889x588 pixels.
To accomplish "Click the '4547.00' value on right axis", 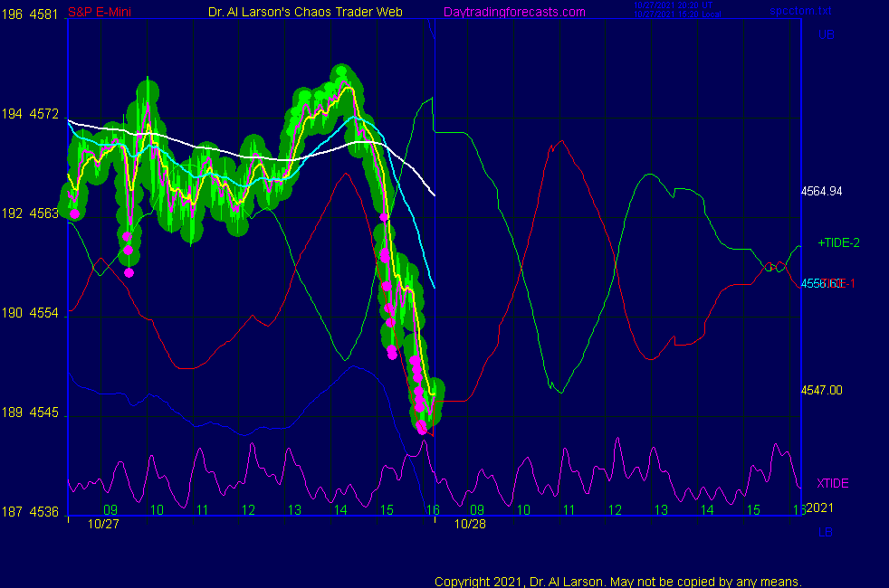I will 821,390.
